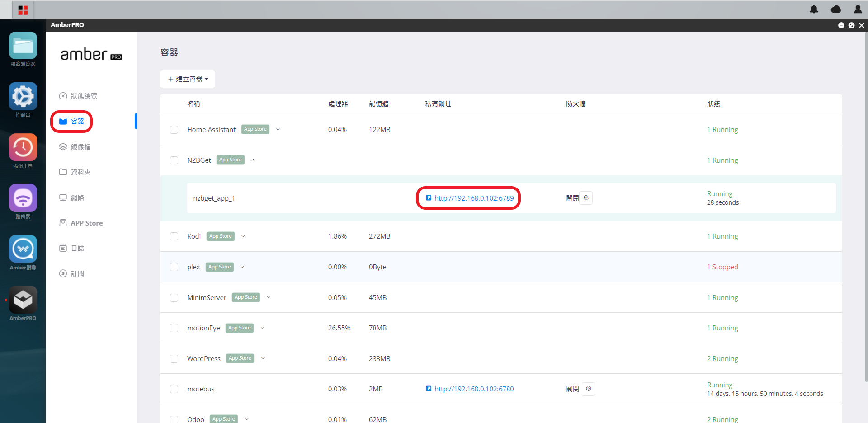Image resolution: width=868 pixels, height=423 pixels.
Task: Select 容器 in sidebar
Action: [71, 121]
